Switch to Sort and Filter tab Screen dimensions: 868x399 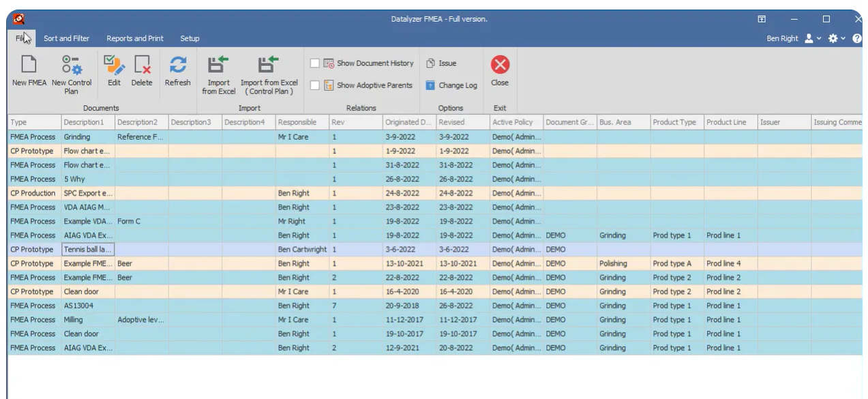pos(66,38)
